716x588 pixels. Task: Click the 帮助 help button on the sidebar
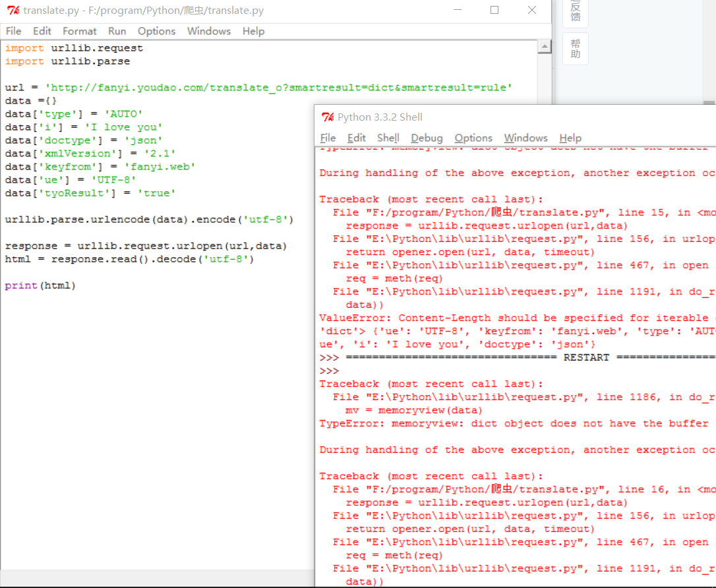576,49
